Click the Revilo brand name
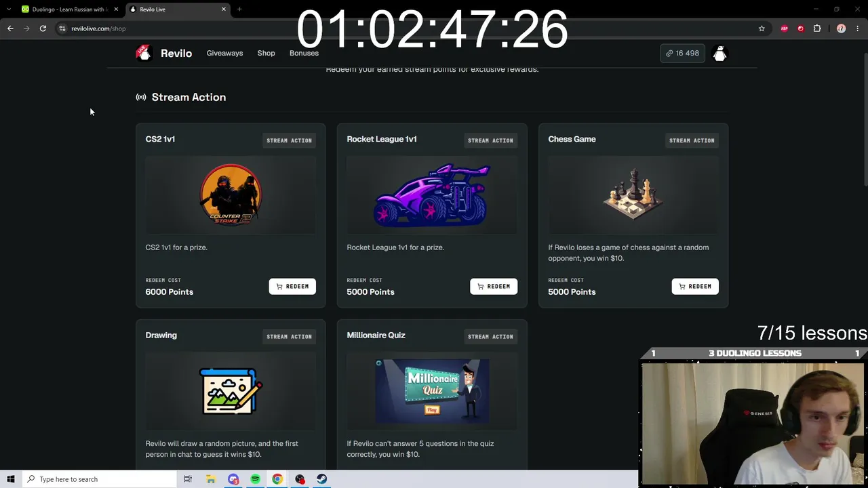This screenshot has height=488, width=868. pos(176,53)
